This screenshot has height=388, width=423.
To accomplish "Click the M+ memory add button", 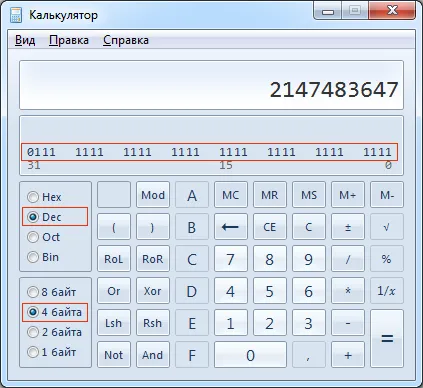I will (x=348, y=195).
